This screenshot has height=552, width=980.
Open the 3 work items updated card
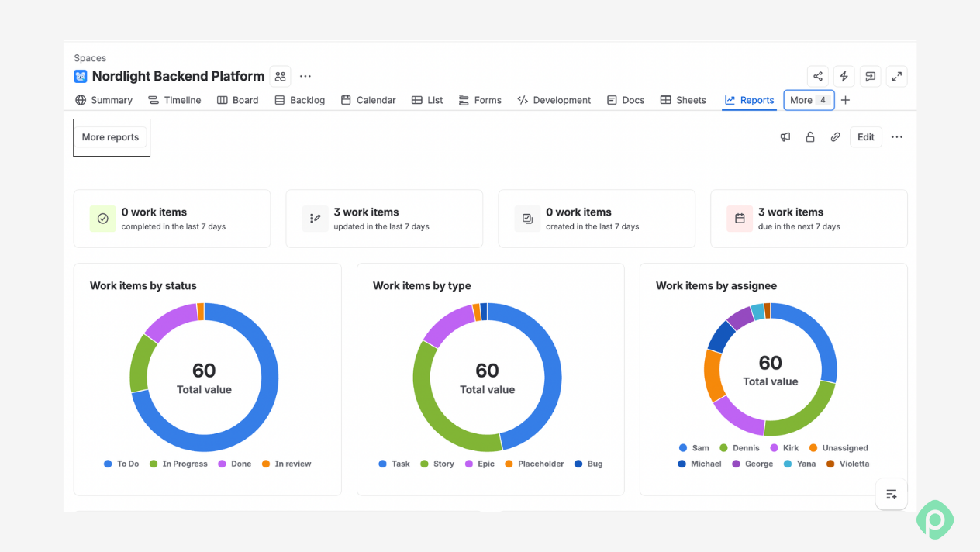click(385, 219)
